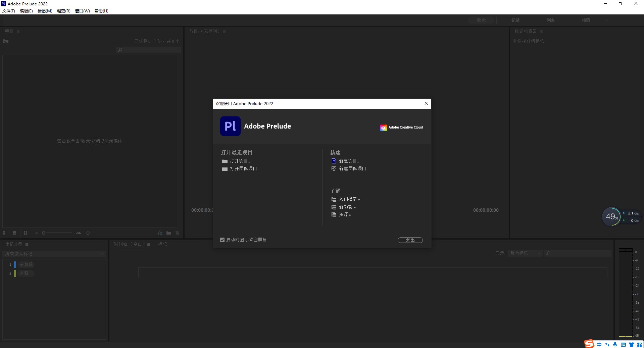Screen dimensions: 644x348
Task: Open the 项目 panel menu
Action: coord(18,32)
